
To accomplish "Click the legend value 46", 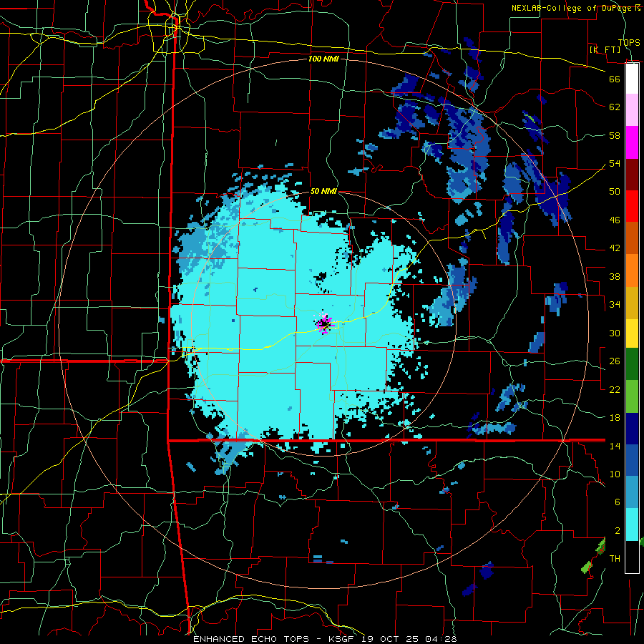I will [615, 220].
